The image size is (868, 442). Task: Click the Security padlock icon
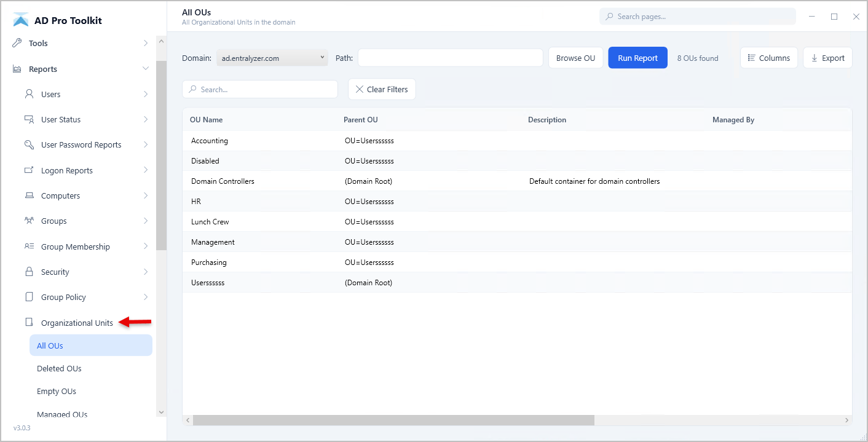pos(29,272)
